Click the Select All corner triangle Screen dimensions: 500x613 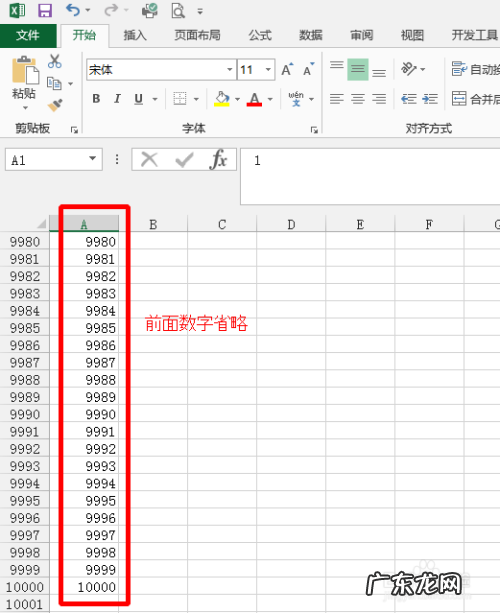(x=41, y=224)
